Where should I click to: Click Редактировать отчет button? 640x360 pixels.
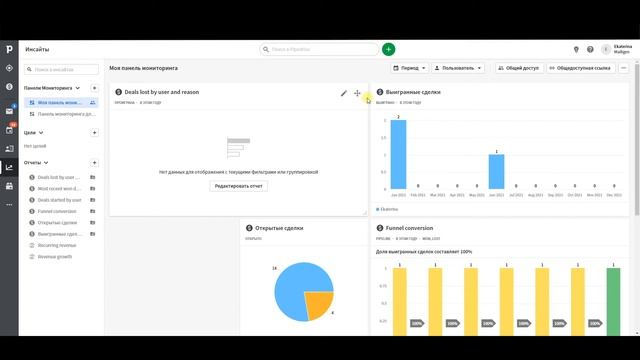click(x=238, y=186)
